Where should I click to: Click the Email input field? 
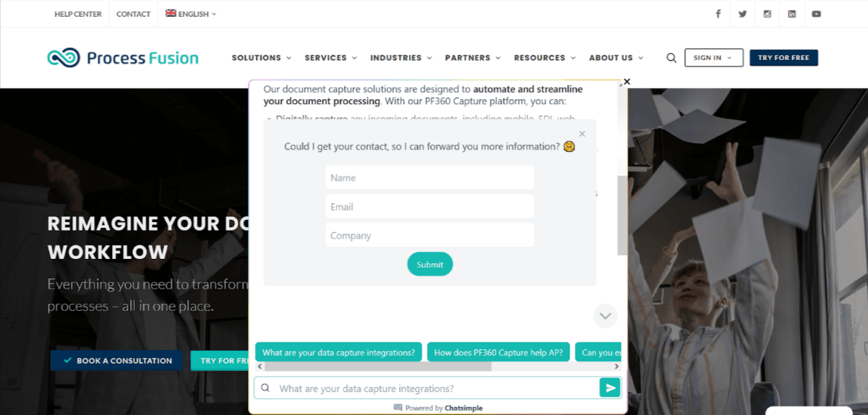pyautogui.click(x=430, y=207)
